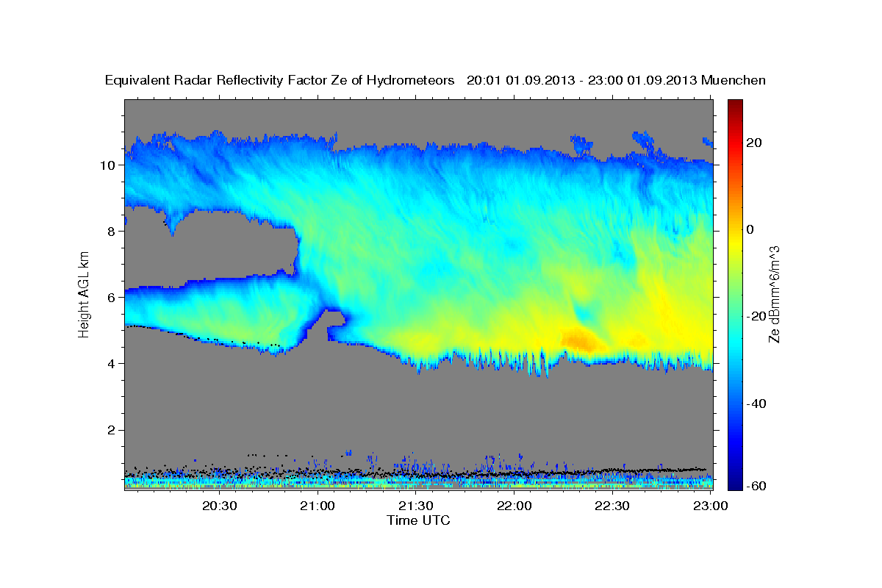Click the plot title "Equivalent Radar Reflectivity Factor Ze of Hydrometeors"
This screenshot has width=882, height=588.
(280, 80)
